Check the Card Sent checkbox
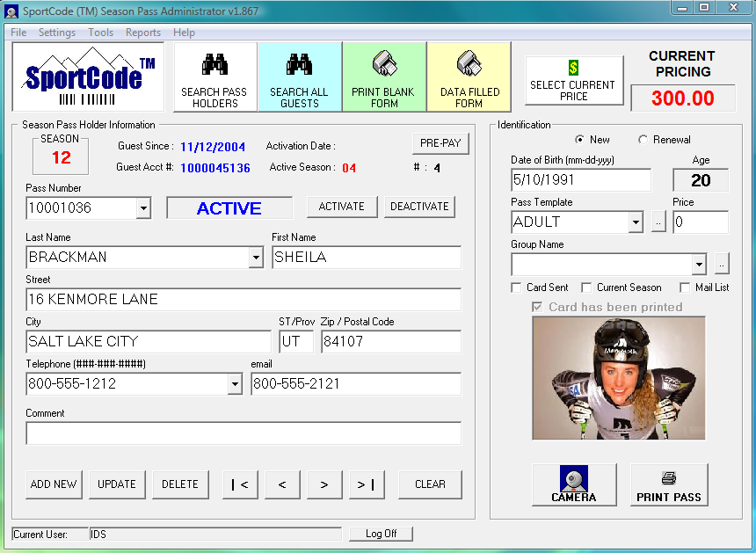The width and height of the screenshot is (756, 553). pyautogui.click(x=516, y=287)
